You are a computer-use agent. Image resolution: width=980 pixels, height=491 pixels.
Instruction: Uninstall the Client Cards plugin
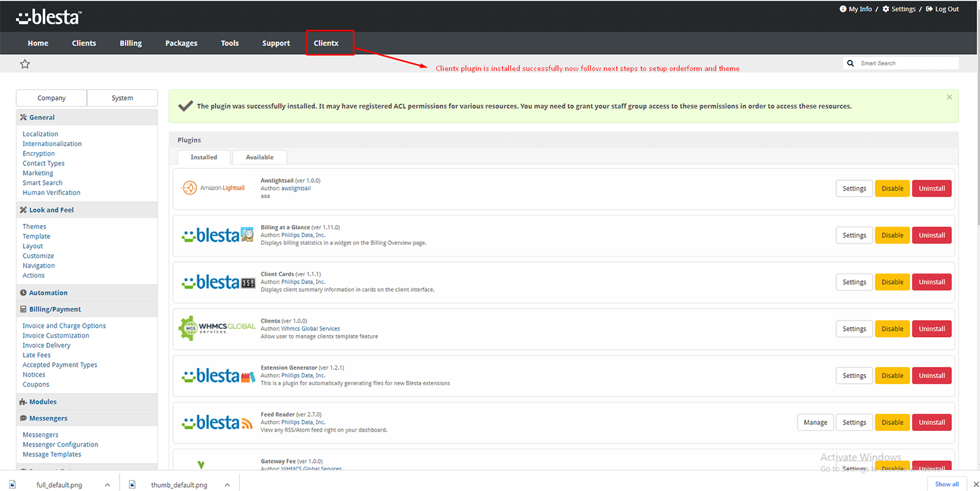coord(932,282)
